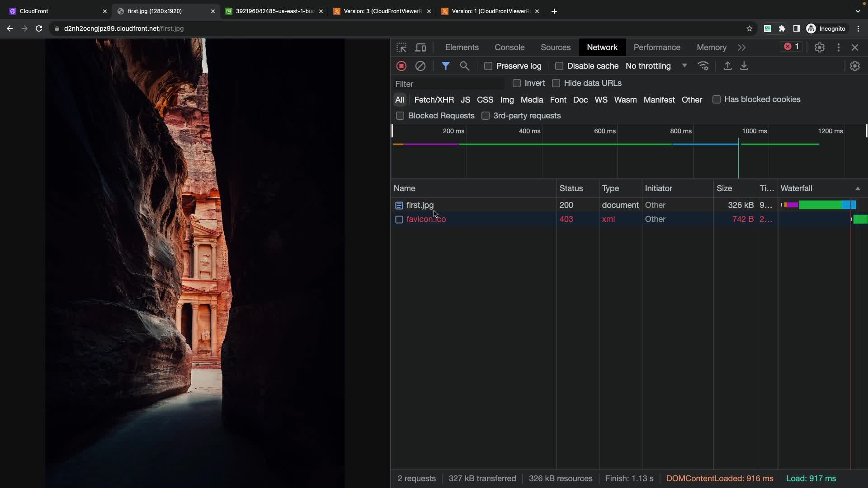Viewport: 868px width, 488px height.
Task: Toggle the network filter funnel icon
Action: coord(445,66)
